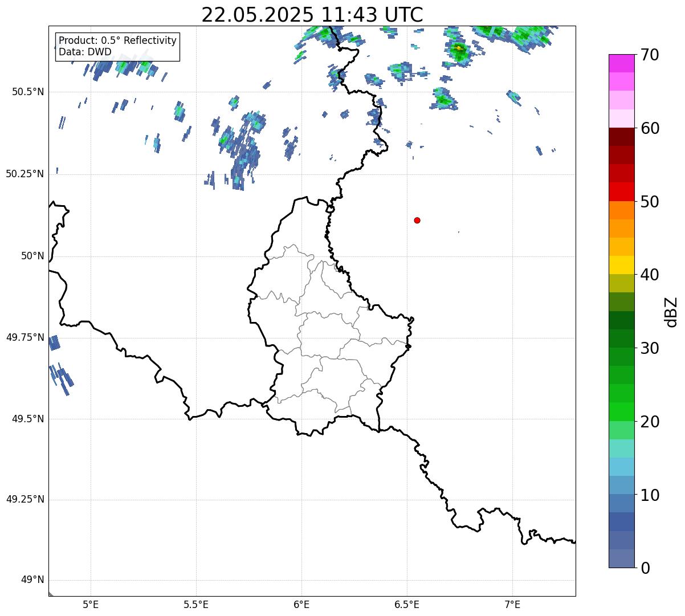Click the 5.5°E longitude label

click(x=196, y=604)
